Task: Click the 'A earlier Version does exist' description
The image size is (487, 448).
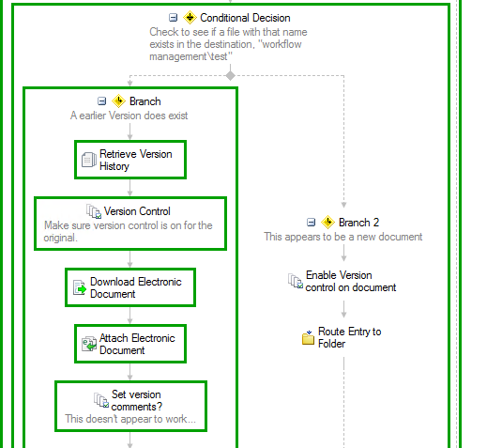Action: tap(129, 116)
